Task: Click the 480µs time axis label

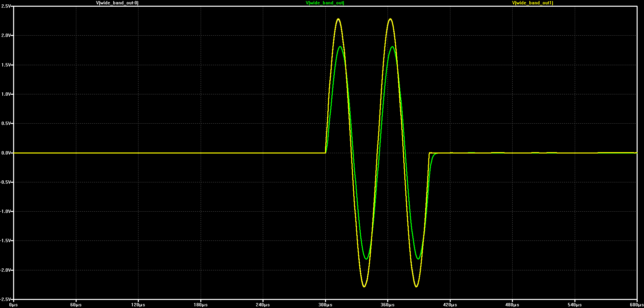Action: click(512, 305)
